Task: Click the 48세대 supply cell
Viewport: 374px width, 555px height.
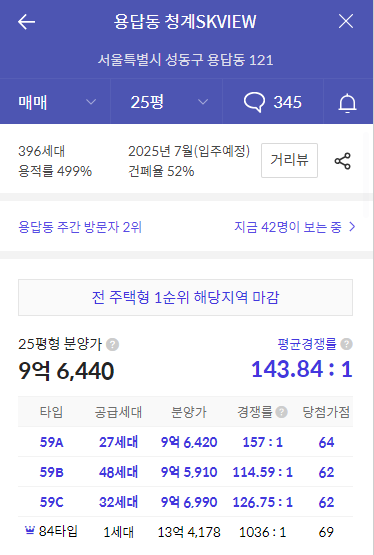Action: point(118,472)
